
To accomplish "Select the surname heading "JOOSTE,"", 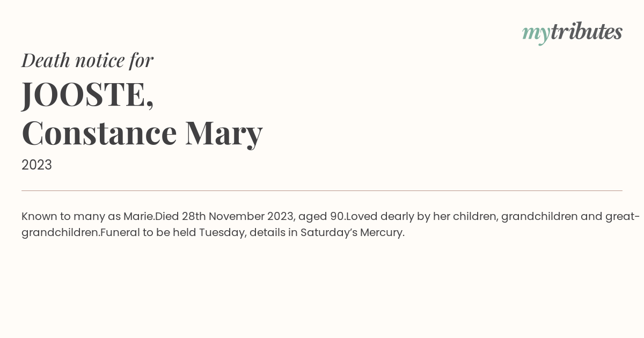I will point(88,94).
